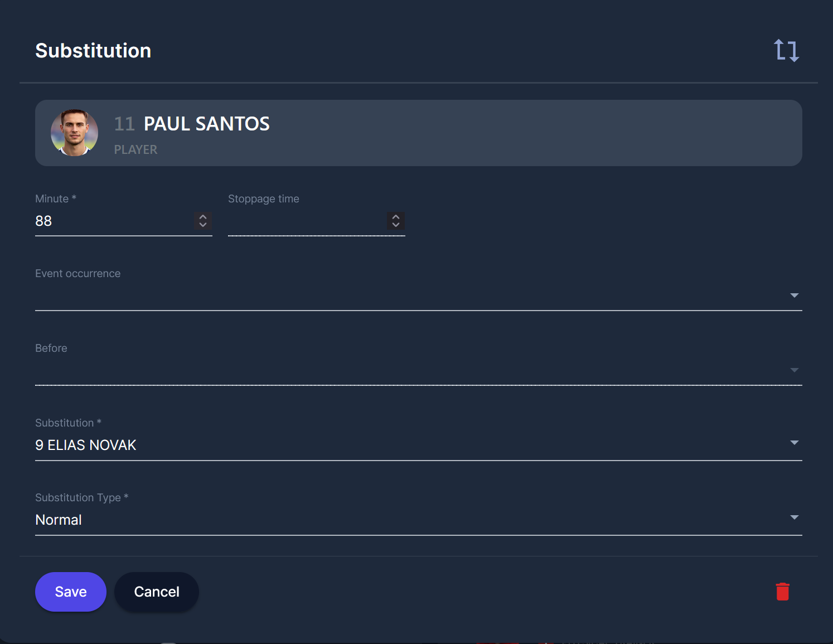Open the Before dropdown arrow
The width and height of the screenshot is (833, 644).
tap(795, 370)
